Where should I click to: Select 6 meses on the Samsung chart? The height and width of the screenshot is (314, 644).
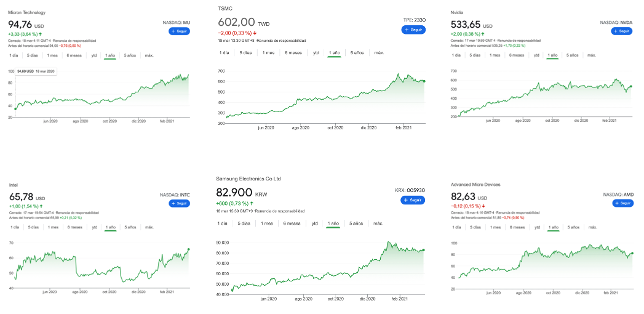[292, 223]
